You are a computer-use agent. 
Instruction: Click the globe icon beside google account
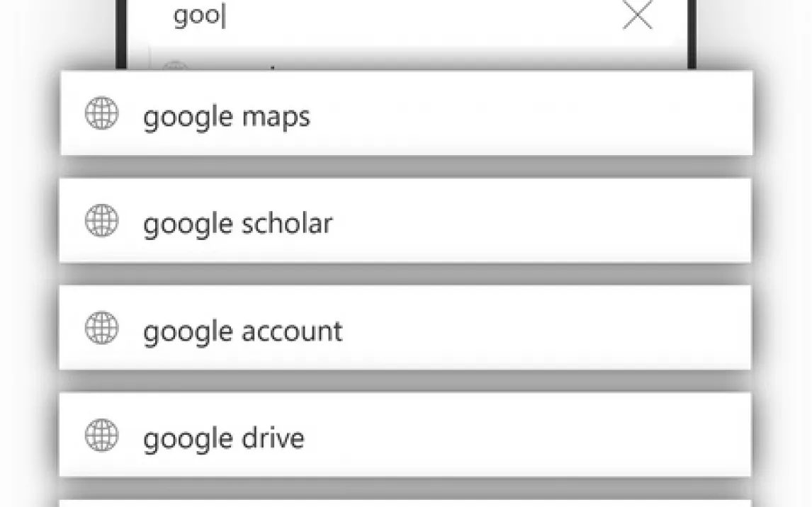click(x=102, y=328)
